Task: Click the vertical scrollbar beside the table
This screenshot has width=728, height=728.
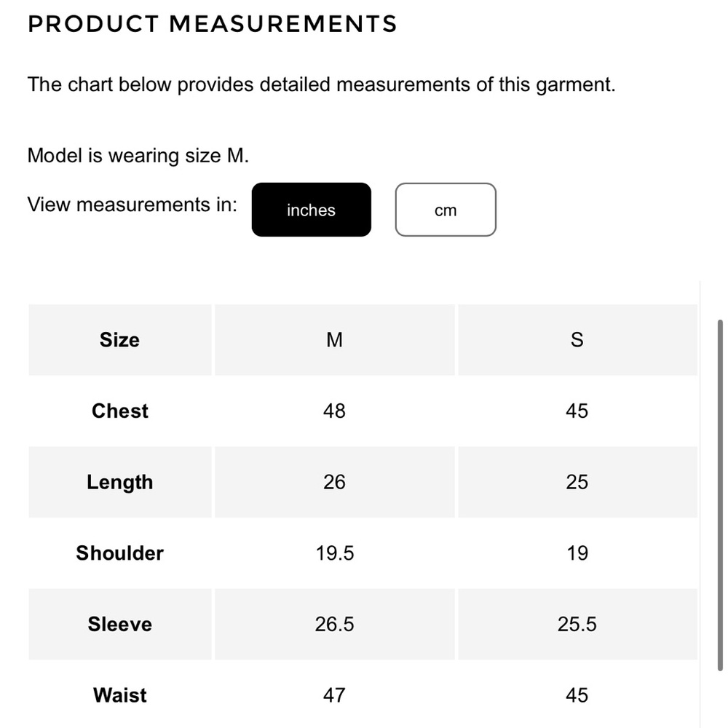Action: click(721, 495)
